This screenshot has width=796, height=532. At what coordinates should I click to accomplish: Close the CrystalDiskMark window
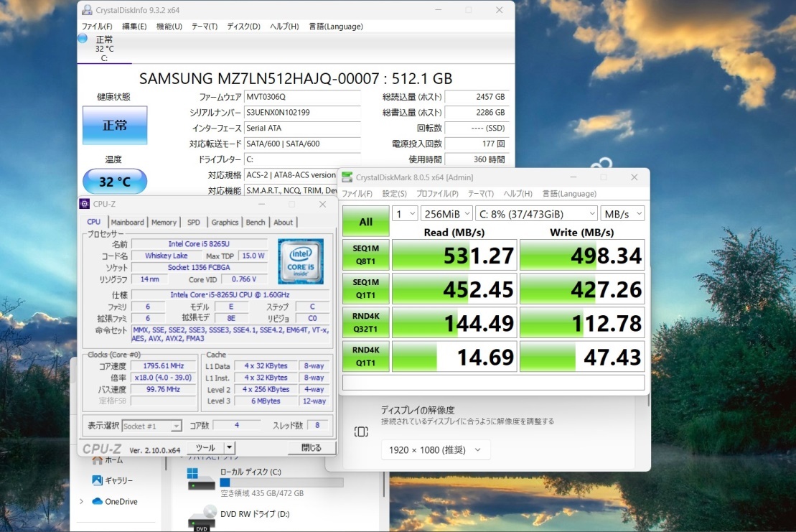[x=634, y=177]
